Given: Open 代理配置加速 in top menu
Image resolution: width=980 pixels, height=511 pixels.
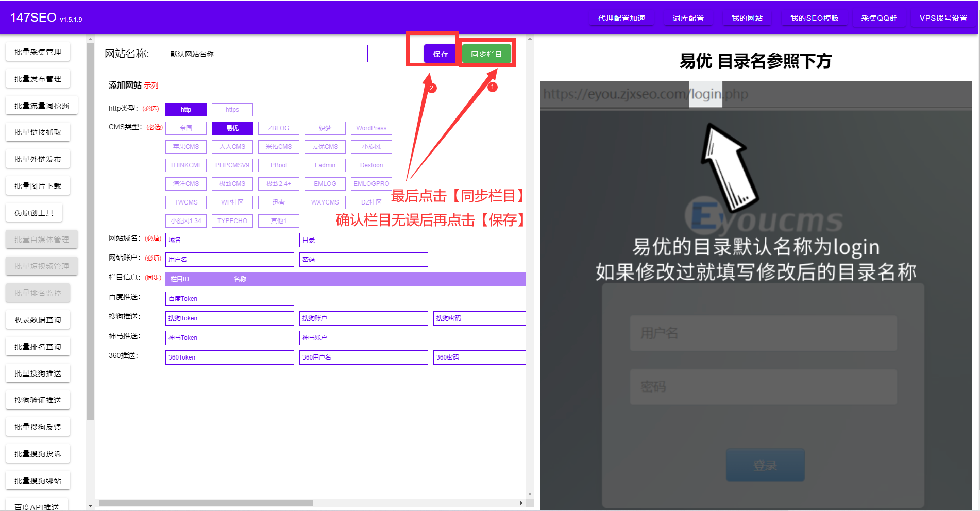Looking at the screenshot, I should (x=621, y=18).
